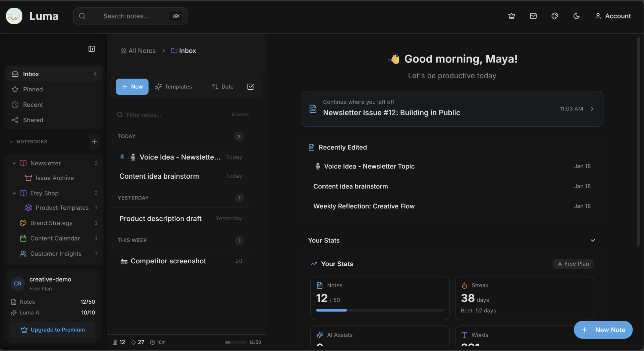Click the Luma logo avatar

click(14, 16)
